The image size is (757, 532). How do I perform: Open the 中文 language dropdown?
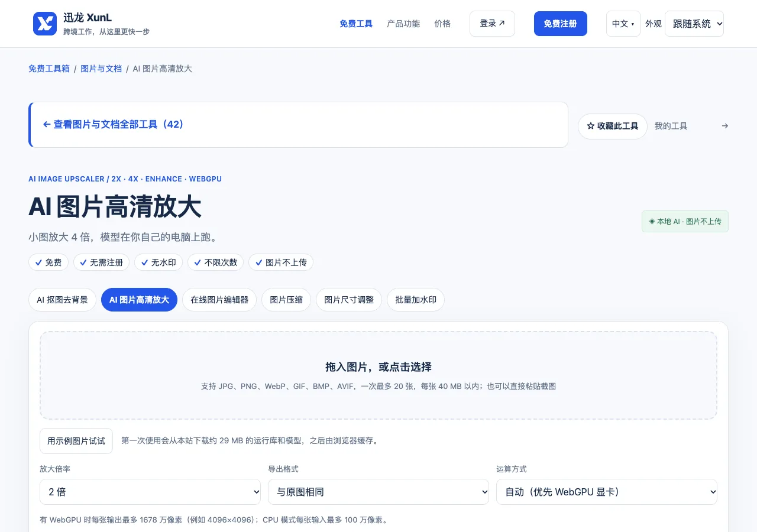pos(623,24)
